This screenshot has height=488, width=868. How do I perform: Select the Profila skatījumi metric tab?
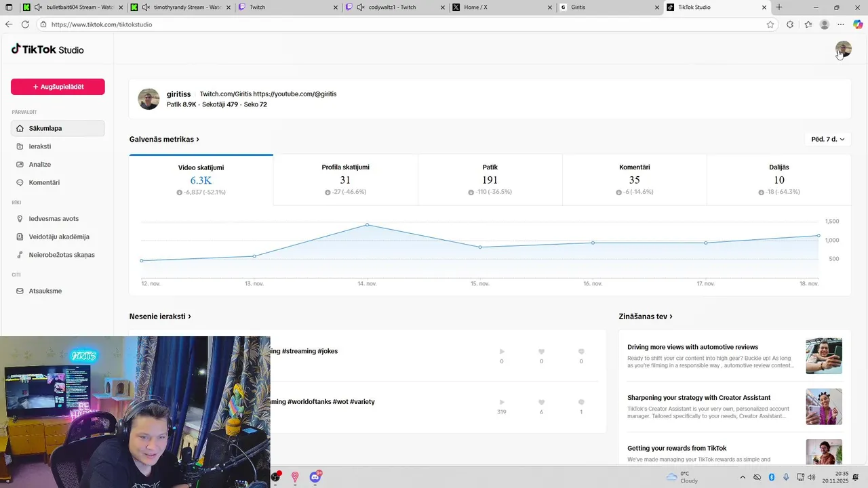tap(346, 180)
